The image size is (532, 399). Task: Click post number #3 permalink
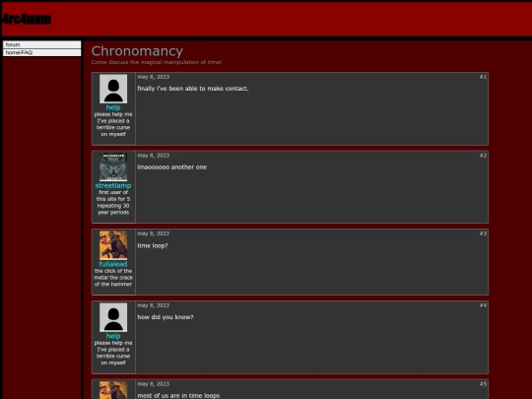pos(483,233)
